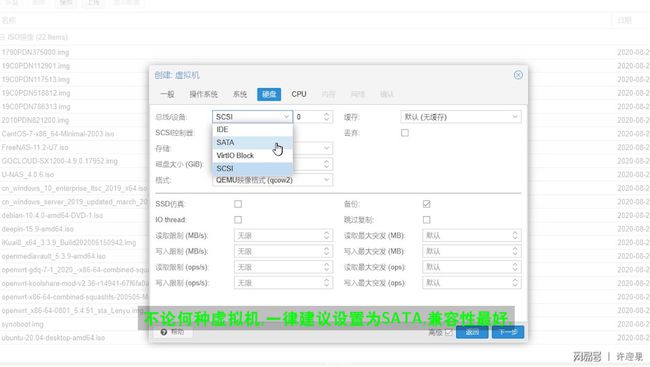Switch to the CPU tab
650x367 pixels.
pos(298,94)
